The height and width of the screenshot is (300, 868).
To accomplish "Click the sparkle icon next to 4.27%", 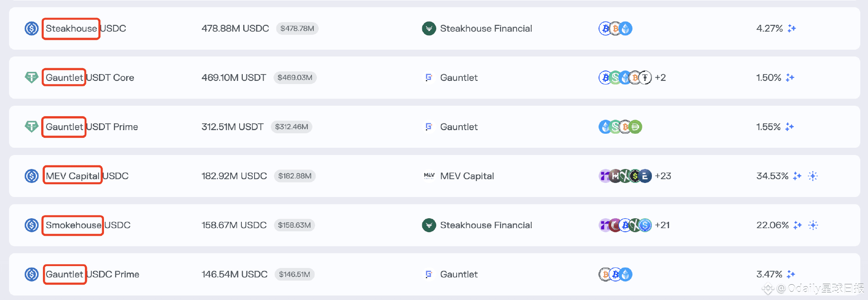I will (792, 28).
